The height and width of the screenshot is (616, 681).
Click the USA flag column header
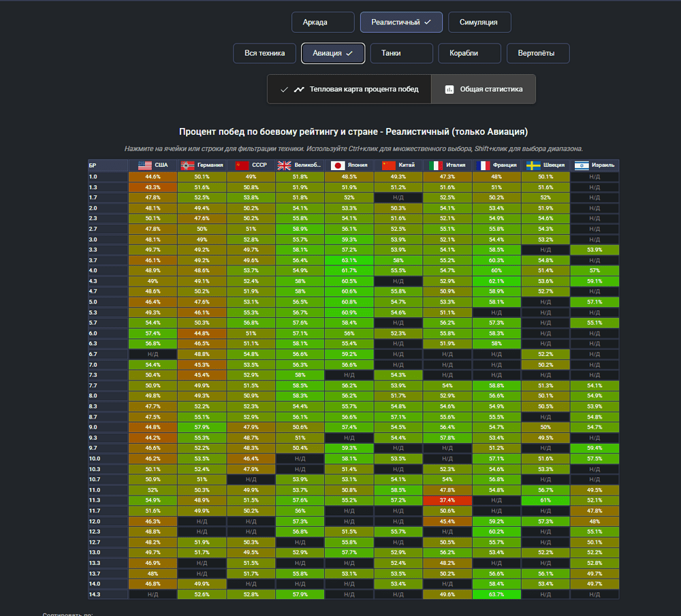(153, 165)
